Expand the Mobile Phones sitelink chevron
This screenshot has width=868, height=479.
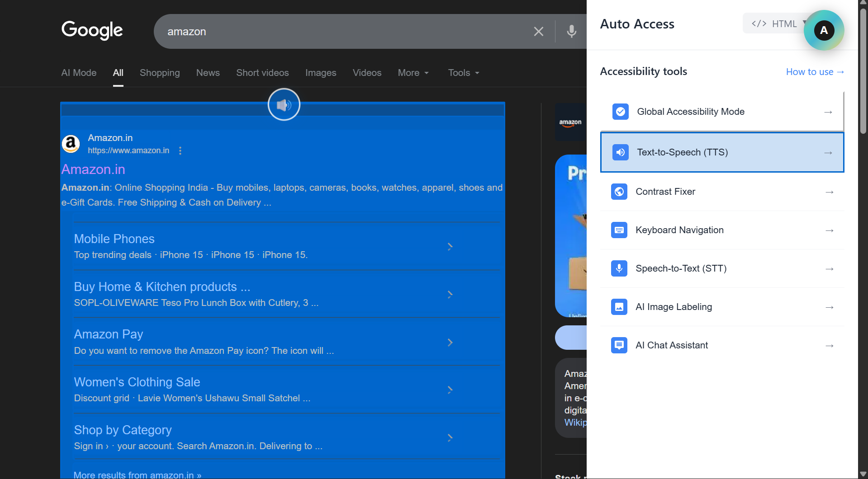pos(450,246)
